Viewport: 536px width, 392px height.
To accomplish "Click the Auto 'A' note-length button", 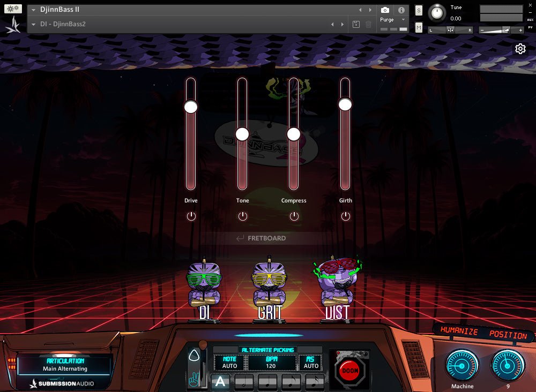I will (220, 382).
